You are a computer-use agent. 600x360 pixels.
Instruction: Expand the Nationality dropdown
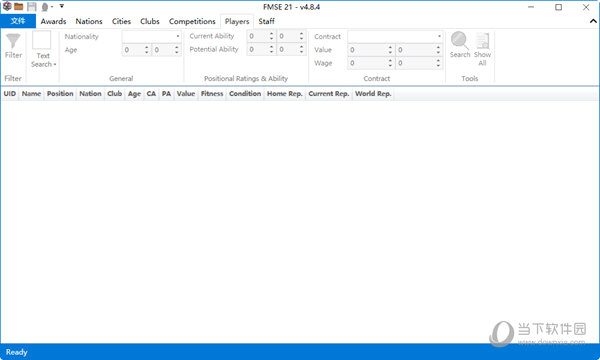tap(178, 36)
